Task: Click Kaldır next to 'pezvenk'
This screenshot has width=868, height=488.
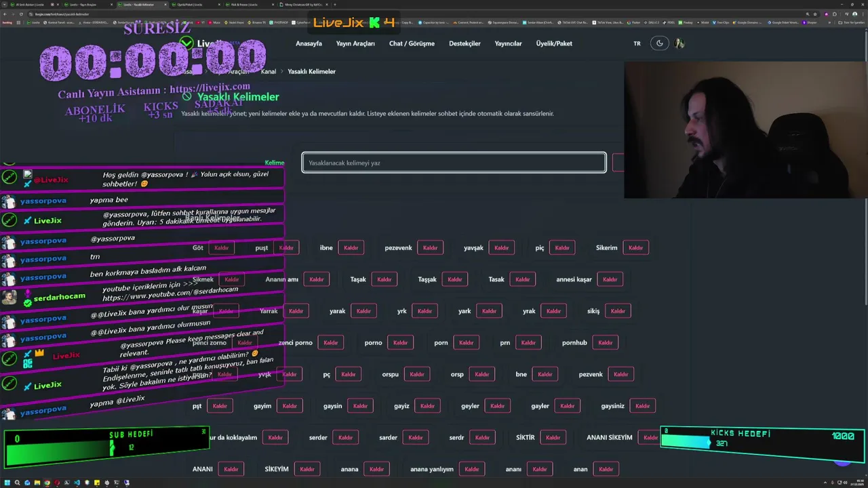Action: click(620, 374)
